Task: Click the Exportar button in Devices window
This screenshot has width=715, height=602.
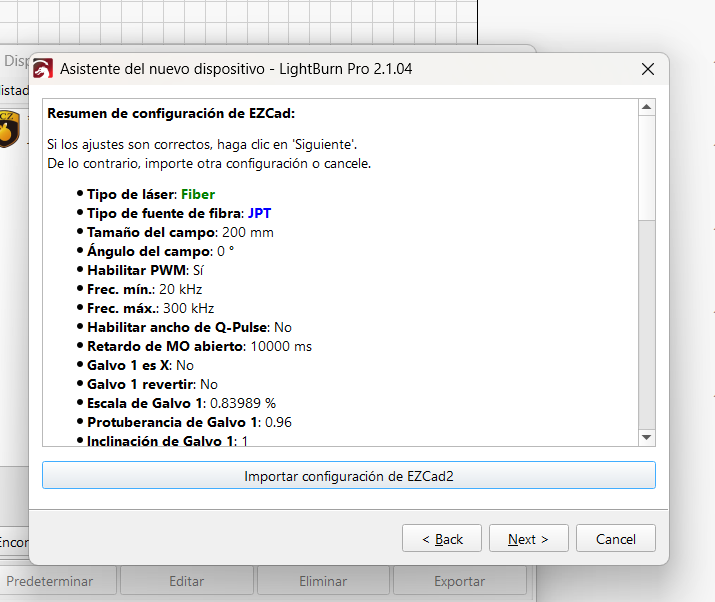Action: point(460,581)
